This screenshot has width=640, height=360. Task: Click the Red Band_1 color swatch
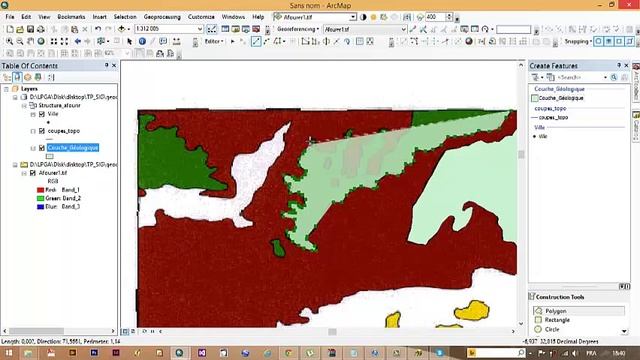pos(40,190)
